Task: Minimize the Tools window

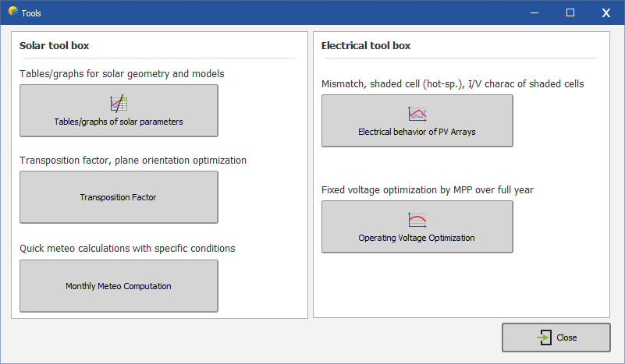Action: [x=534, y=12]
